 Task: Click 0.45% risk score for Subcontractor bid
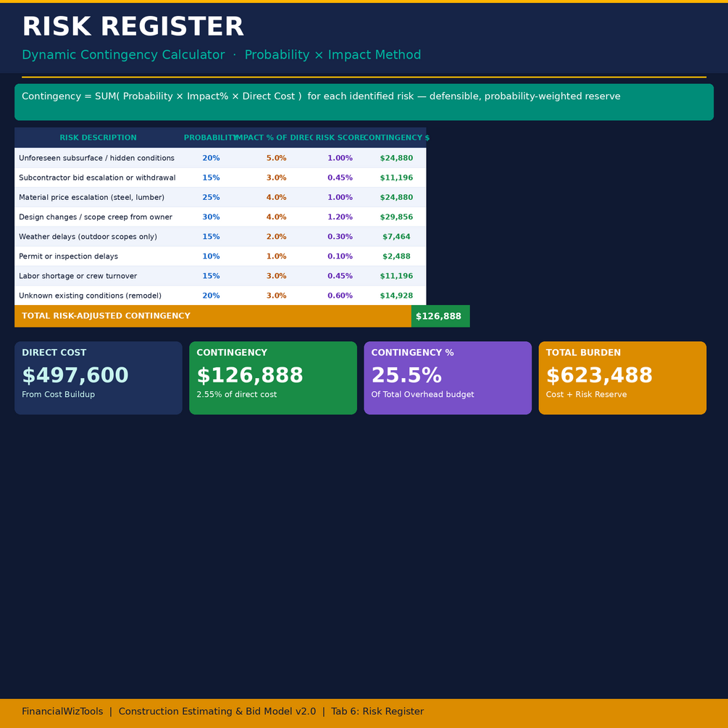tap(340, 177)
